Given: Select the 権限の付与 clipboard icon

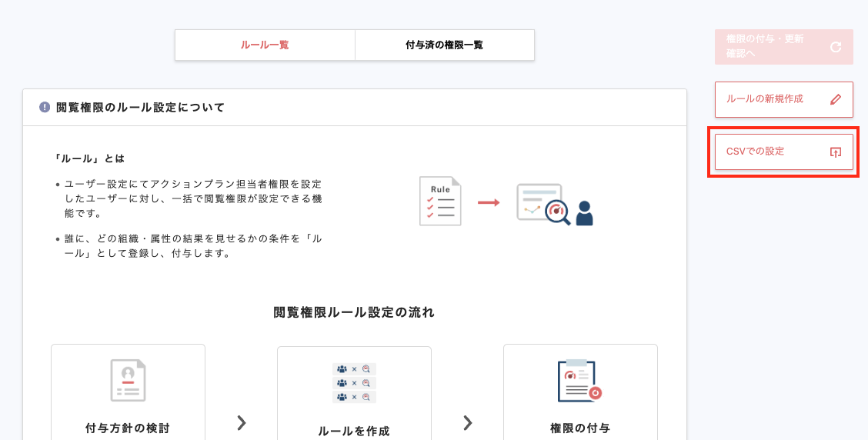Looking at the screenshot, I should [579, 381].
